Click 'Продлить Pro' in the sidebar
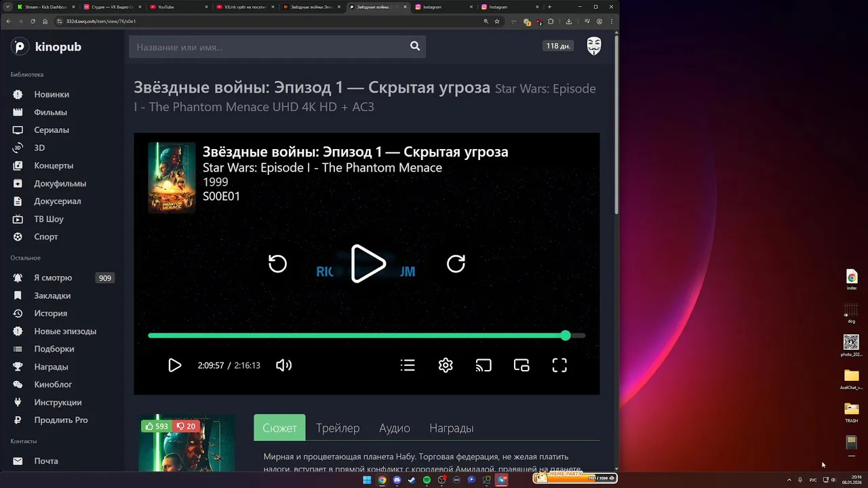868x488 pixels. tap(62, 420)
